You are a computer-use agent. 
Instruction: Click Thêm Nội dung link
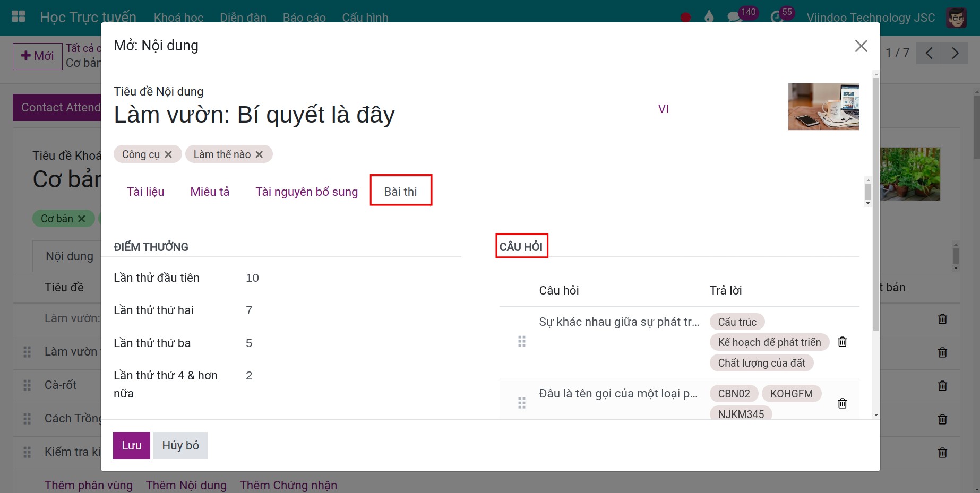(186, 485)
